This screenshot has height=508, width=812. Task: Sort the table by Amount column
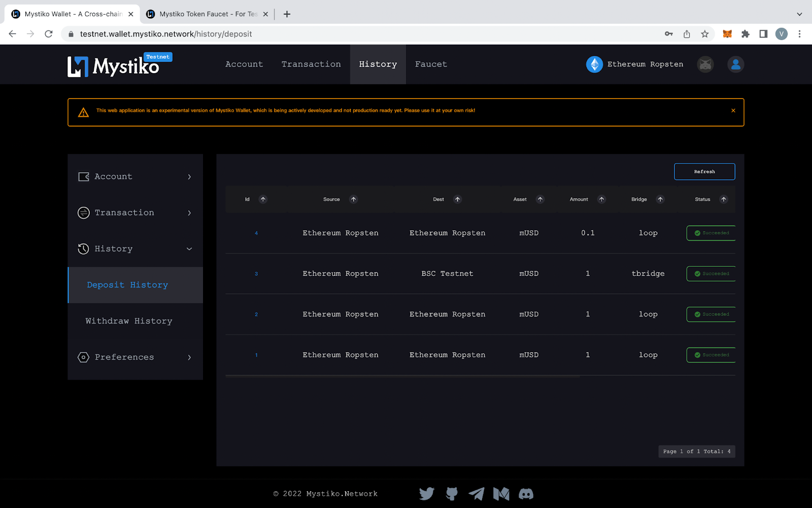[601, 199]
